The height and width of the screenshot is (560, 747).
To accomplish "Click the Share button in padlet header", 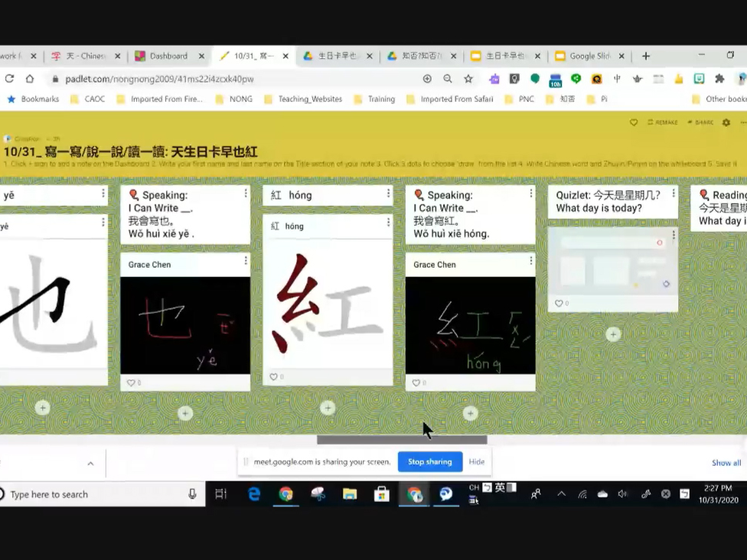I will [x=700, y=122].
